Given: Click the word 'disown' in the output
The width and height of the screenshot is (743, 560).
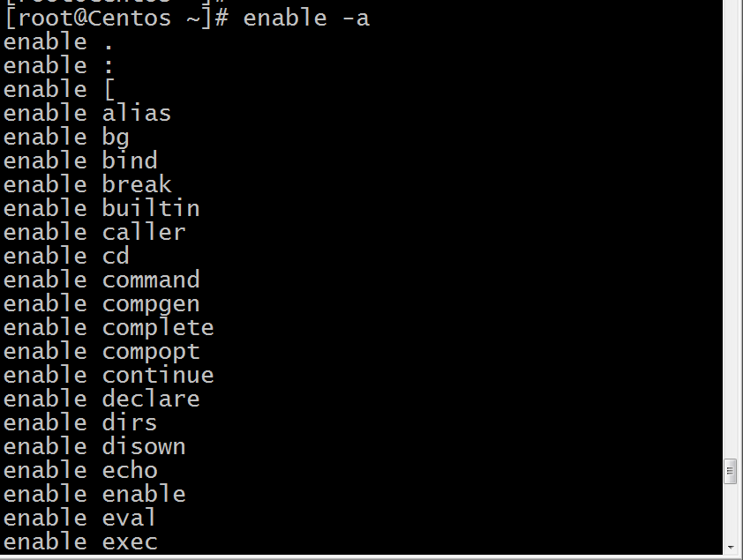Looking at the screenshot, I should pos(144,447).
